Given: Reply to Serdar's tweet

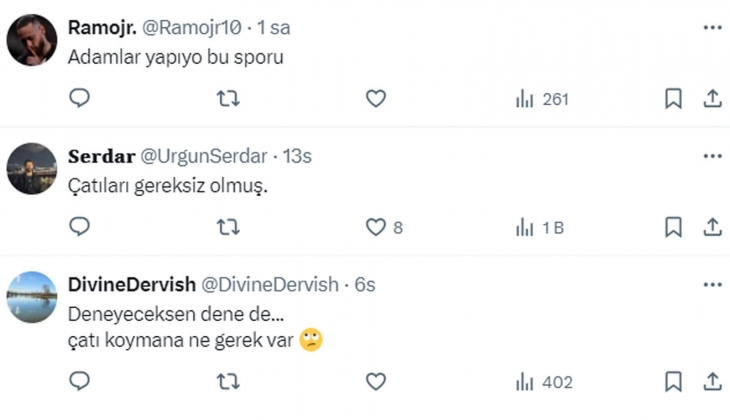Looking at the screenshot, I should pyautogui.click(x=80, y=227).
